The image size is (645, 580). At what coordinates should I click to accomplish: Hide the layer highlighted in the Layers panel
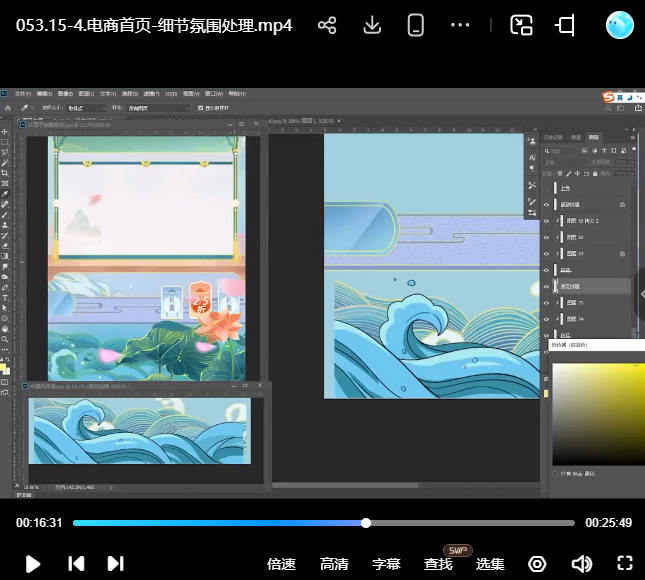[546, 286]
